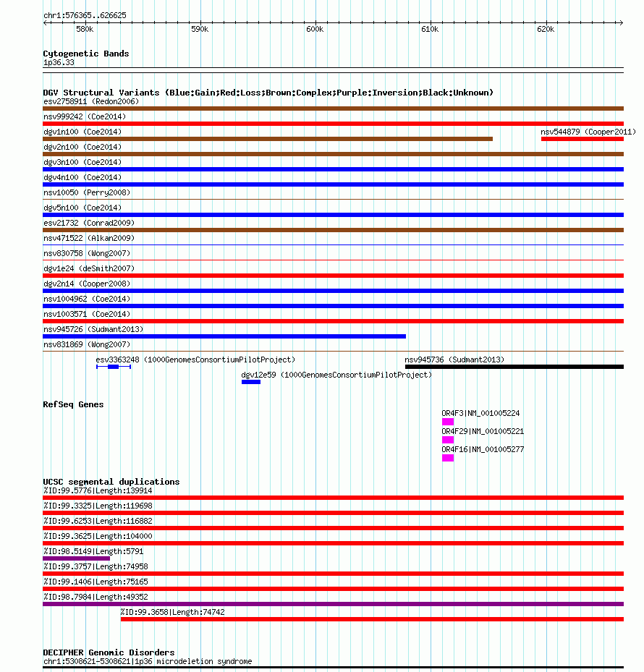This screenshot has height=672, width=644.
Task: Click the segmental duplication %ID:99.5776 Length:139914
Action: click(333, 498)
